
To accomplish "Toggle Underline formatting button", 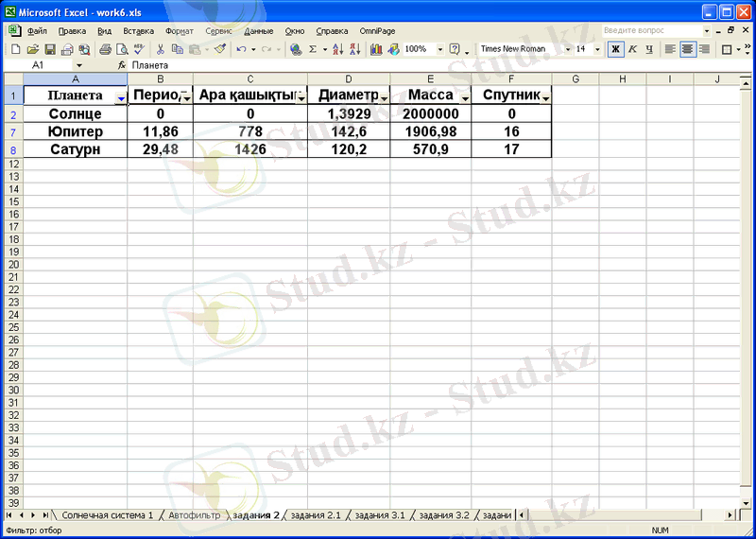I will pyautogui.click(x=649, y=49).
